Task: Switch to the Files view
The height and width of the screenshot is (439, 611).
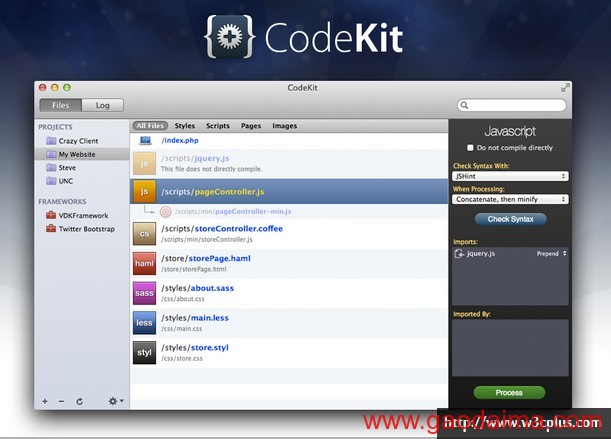Action: (60, 105)
